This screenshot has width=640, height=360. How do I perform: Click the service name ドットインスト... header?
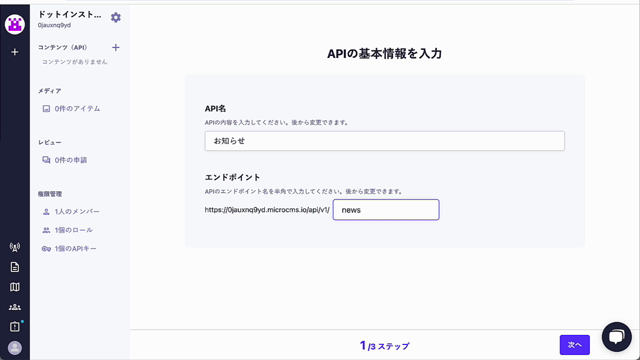pos(69,14)
